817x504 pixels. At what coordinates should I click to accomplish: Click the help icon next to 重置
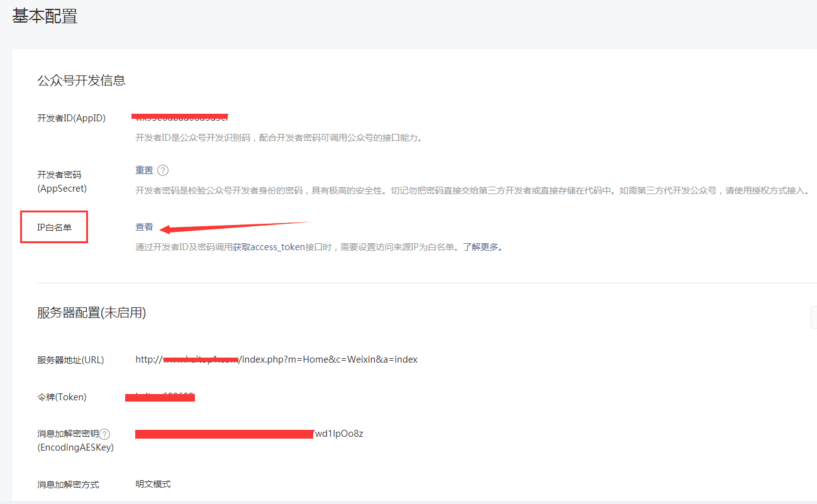[x=163, y=170]
